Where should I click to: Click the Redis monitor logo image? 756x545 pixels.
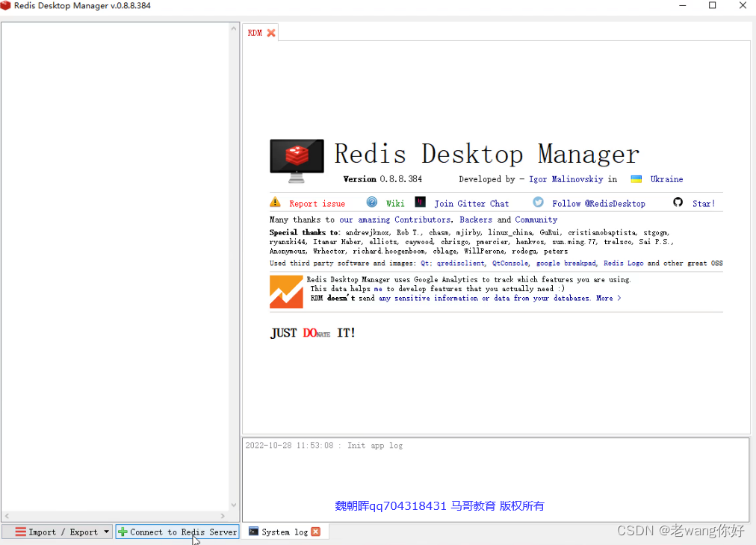pos(297,161)
